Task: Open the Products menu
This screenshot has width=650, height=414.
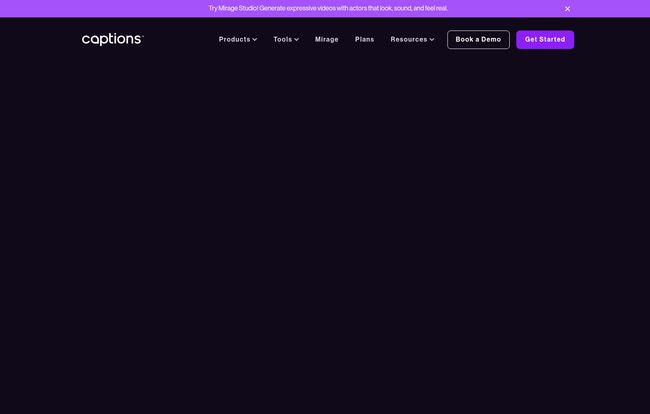Action: pyautogui.click(x=235, y=40)
